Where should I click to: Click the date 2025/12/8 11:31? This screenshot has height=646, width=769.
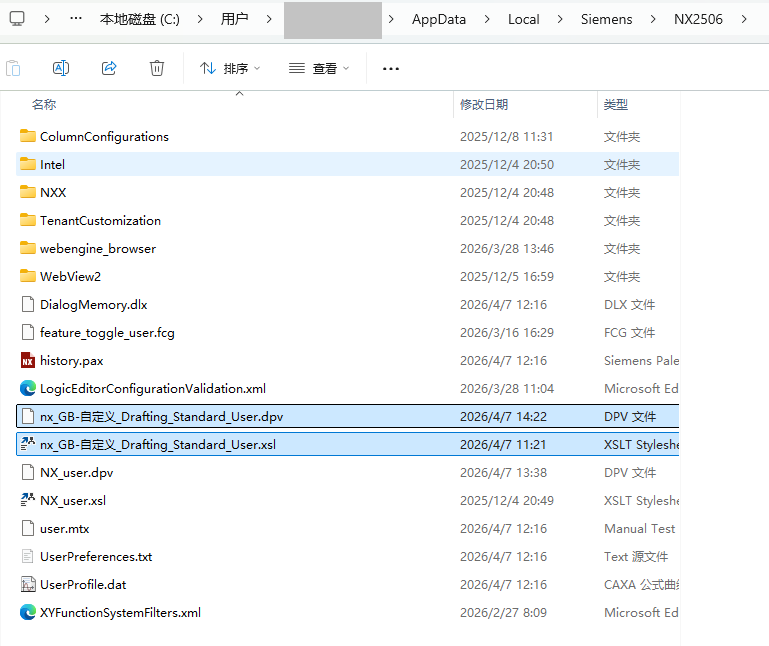(507, 136)
